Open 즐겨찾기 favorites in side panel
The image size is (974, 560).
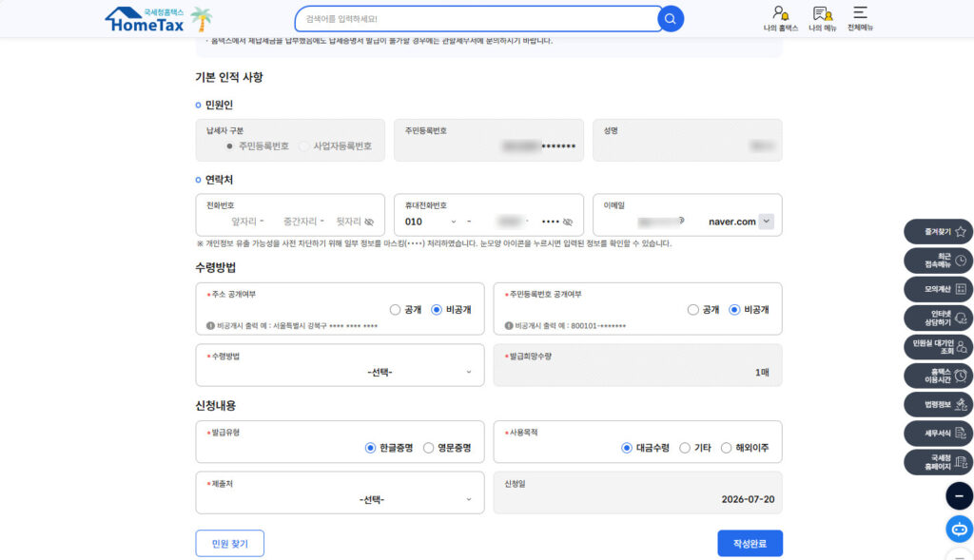coord(939,232)
